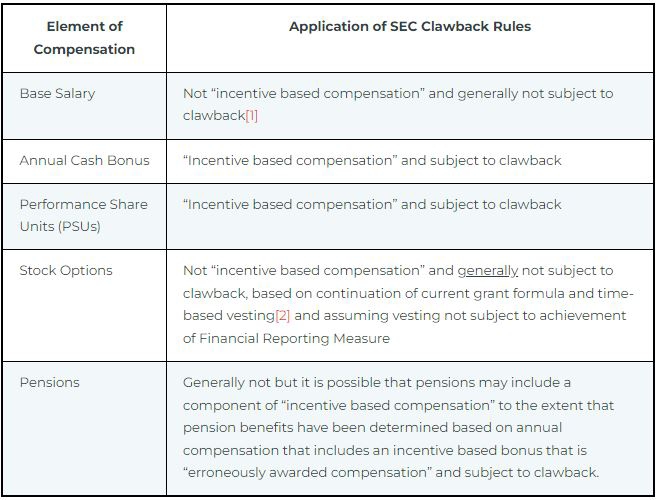Click the Base Salary clawback description text
This screenshot has height=500, width=657.
pyautogui.click(x=398, y=104)
